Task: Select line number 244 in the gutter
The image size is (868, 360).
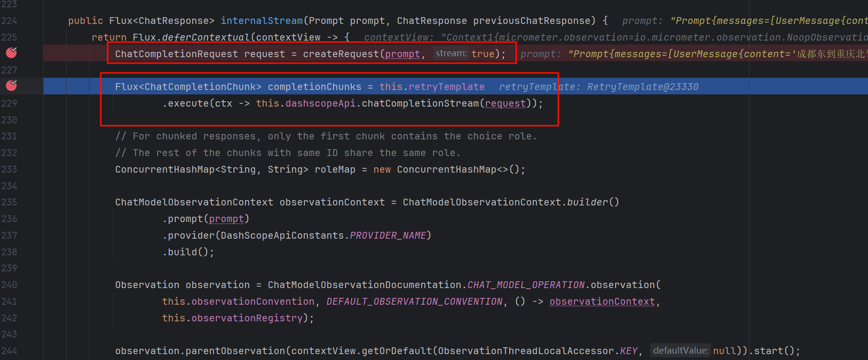Action: click(x=9, y=351)
